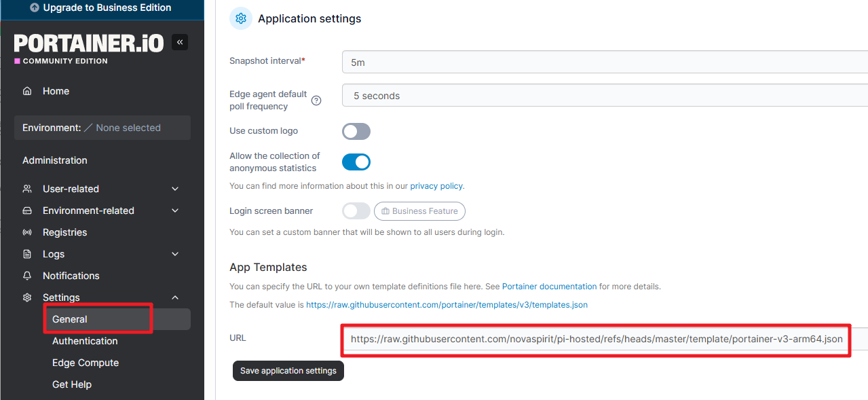Click the Settings gear icon in sidebar
The height and width of the screenshot is (400, 868).
point(27,297)
